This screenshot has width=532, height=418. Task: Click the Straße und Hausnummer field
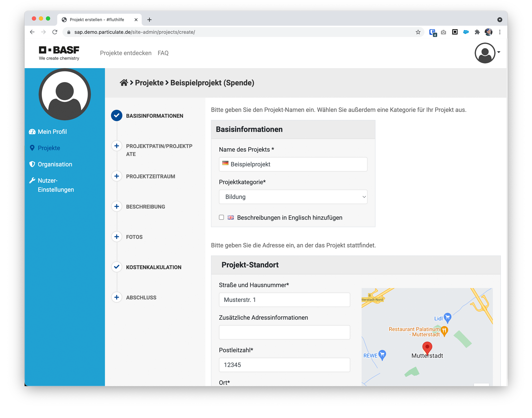[284, 300]
